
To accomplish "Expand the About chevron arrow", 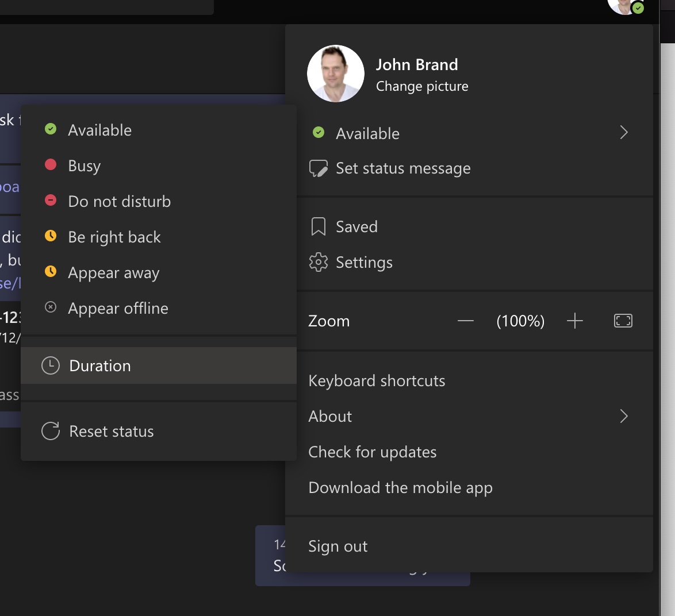I will click(624, 417).
